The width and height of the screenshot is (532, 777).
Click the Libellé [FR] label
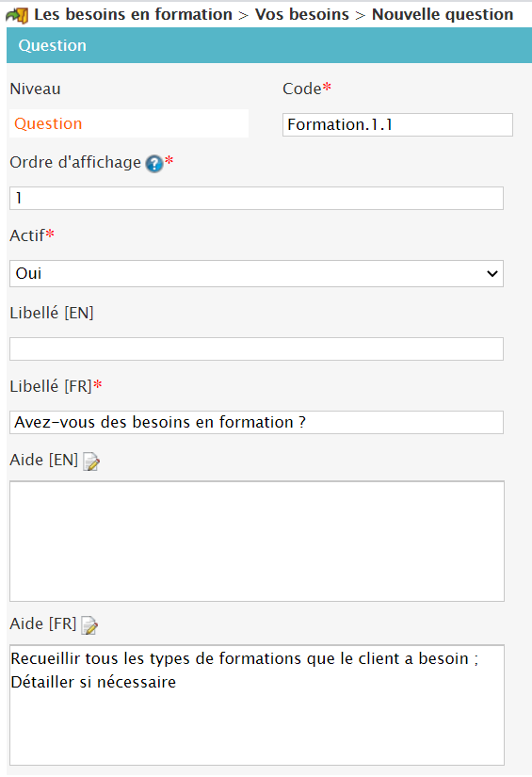pos(51,386)
